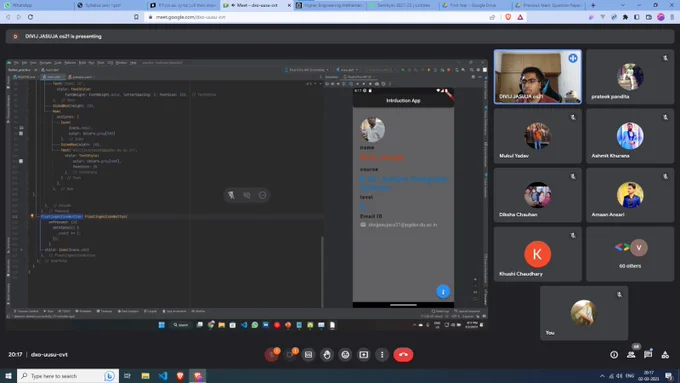Screen dimensions: 680x383
Task: Click the Present now screen-share button
Action: point(363,355)
